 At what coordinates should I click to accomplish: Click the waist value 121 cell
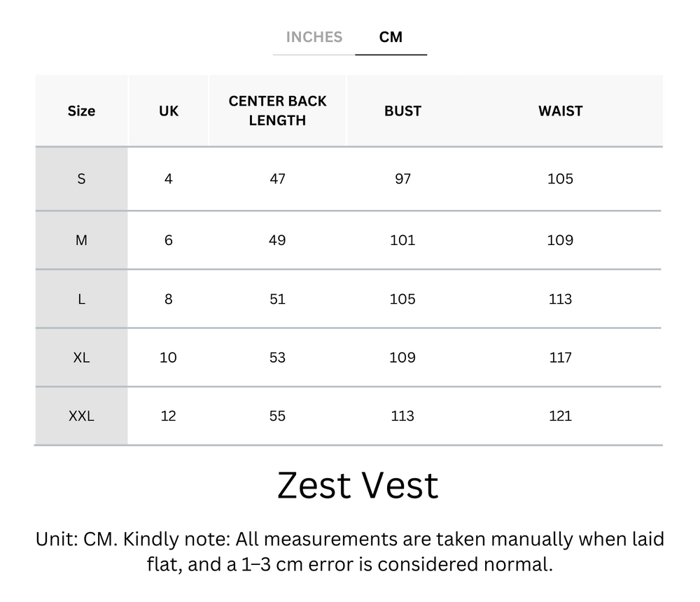pyautogui.click(x=560, y=416)
